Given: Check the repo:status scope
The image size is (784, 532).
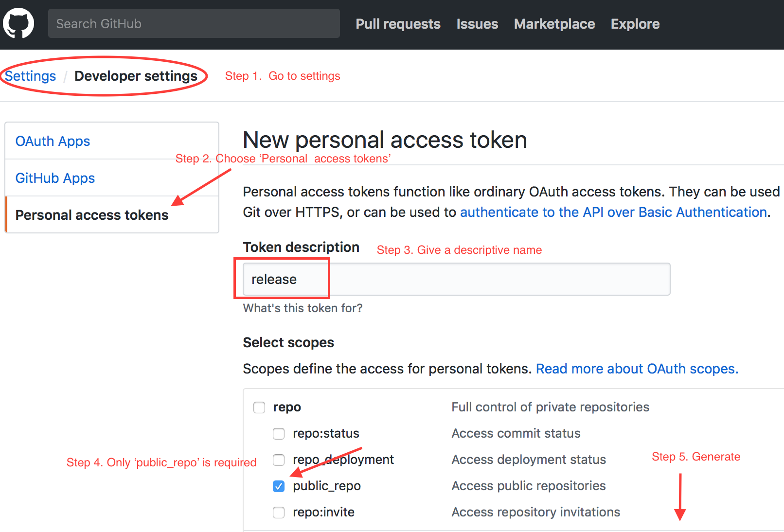Looking at the screenshot, I should [279, 434].
